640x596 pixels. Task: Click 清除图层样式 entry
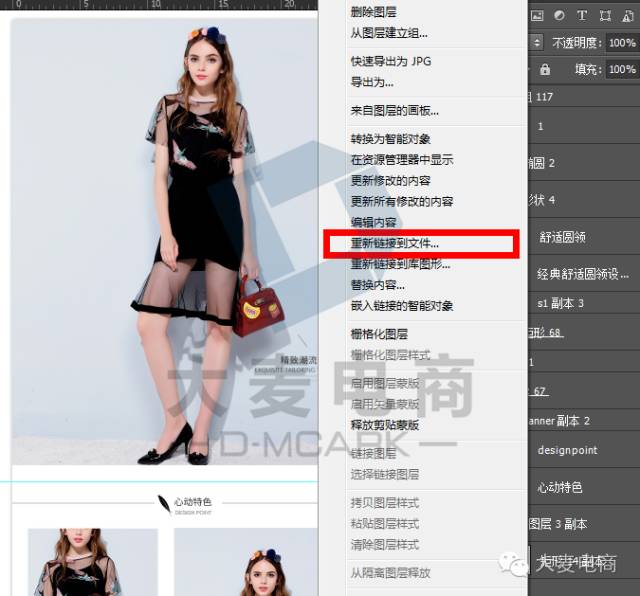coord(385,545)
